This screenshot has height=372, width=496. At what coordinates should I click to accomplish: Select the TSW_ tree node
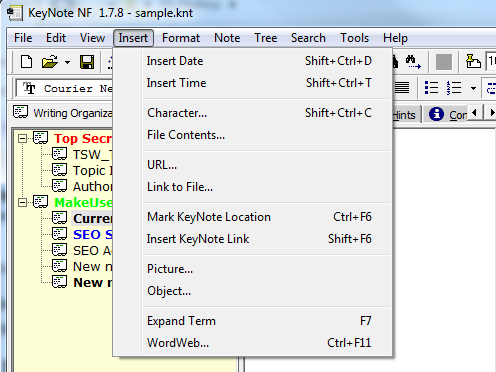point(93,154)
